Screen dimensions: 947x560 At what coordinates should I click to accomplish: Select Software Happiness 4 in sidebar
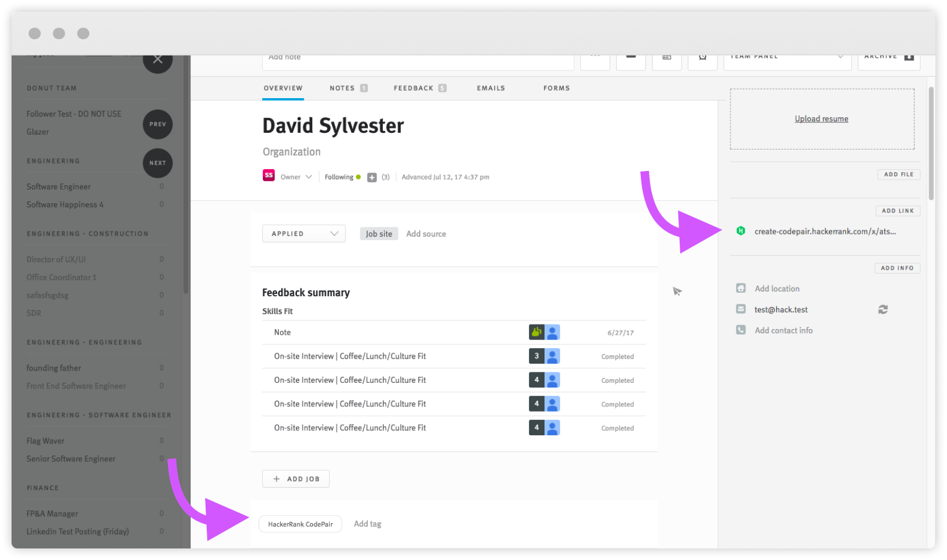tap(65, 205)
